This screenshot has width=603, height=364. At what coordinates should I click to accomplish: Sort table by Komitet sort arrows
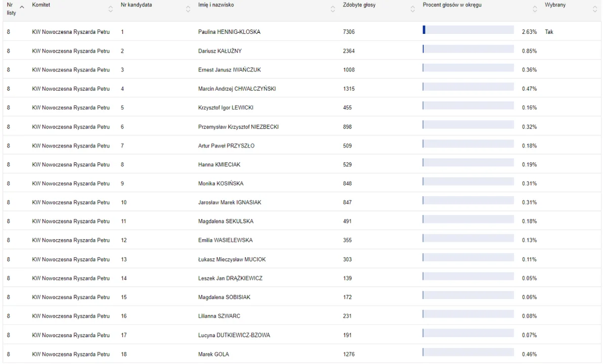click(111, 9)
